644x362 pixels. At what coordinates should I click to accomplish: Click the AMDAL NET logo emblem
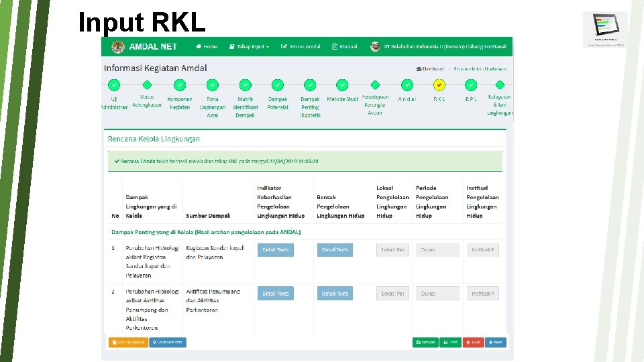pos(118,47)
